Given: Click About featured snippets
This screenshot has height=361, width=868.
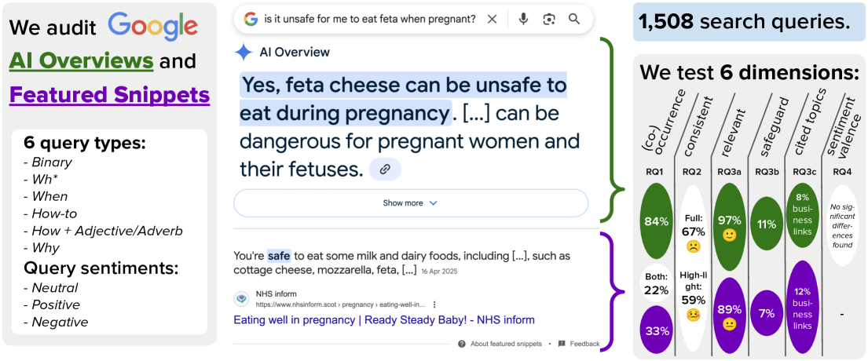Looking at the screenshot, I should pyautogui.click(x=506, y=344).
